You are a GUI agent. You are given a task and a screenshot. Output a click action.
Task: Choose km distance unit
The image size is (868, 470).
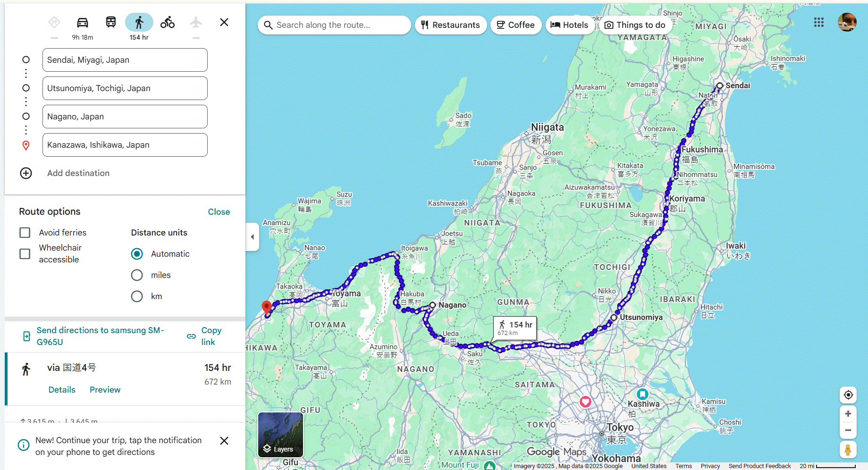click(x=137, y=296)
